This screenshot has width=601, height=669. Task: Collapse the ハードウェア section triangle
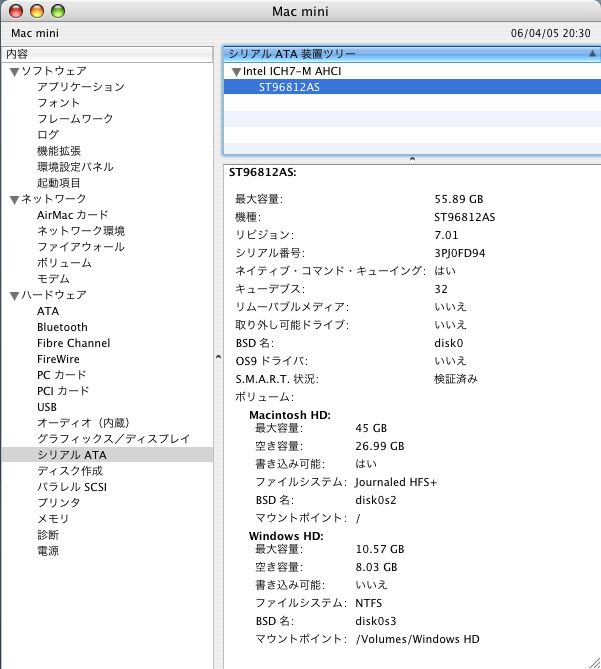coord(14,296)
